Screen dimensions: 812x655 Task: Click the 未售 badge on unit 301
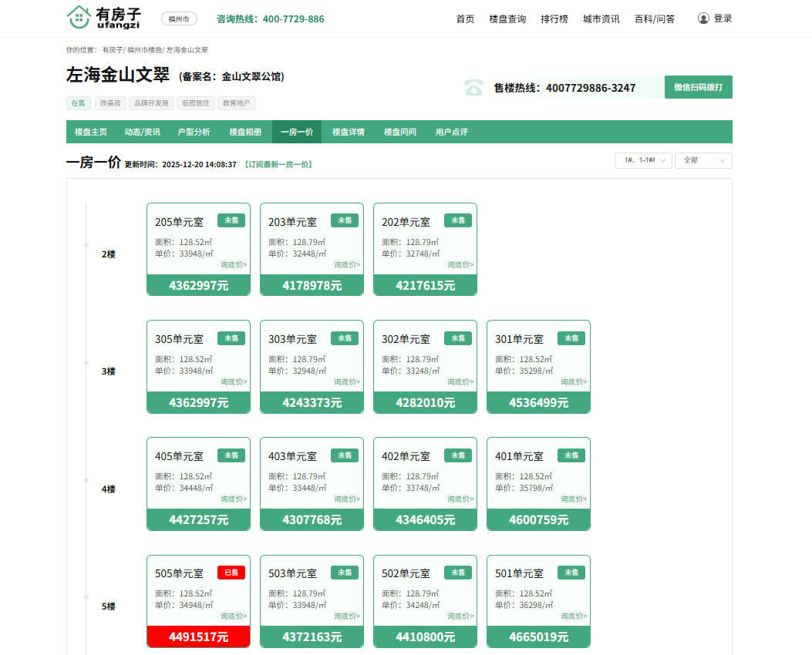click(571, 338)
